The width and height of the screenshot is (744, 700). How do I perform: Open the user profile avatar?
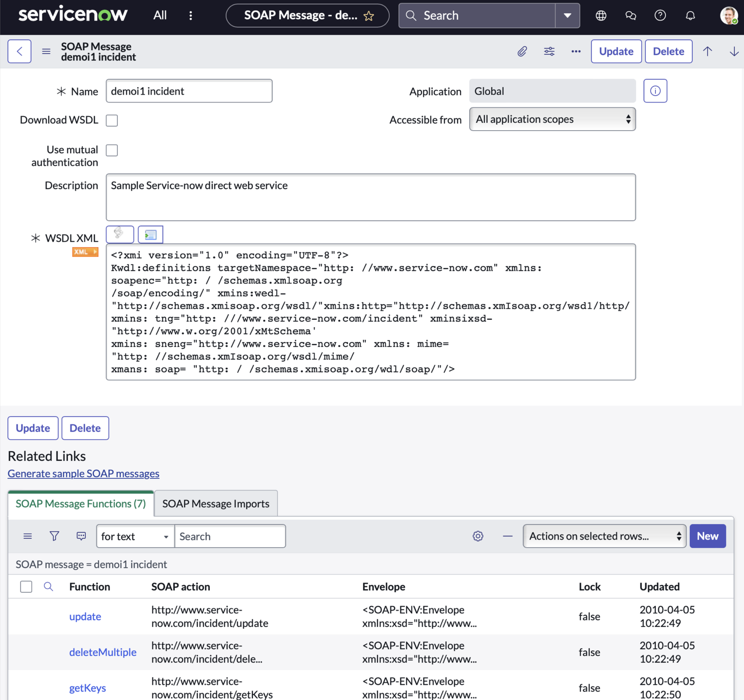coord(729,15)
